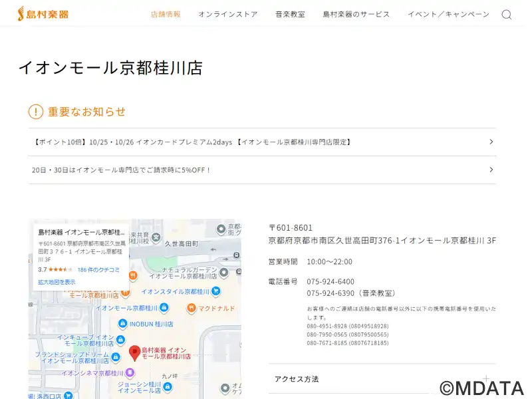532x399 pixels.
Task: Expand the 10x points Aeon Card notice
Action: (491, 142)
